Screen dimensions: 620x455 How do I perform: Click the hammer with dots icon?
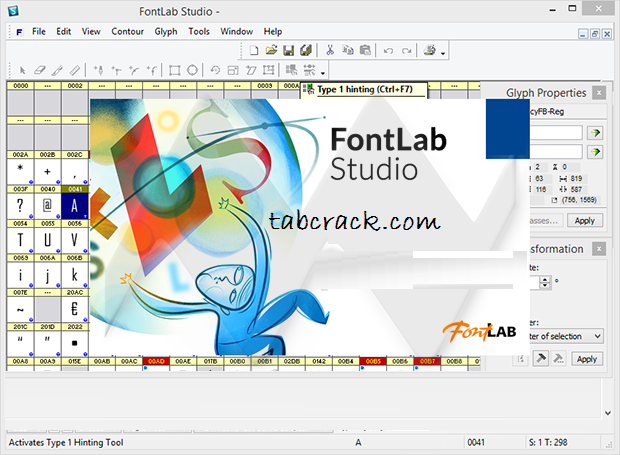click(x=558, y=359)
